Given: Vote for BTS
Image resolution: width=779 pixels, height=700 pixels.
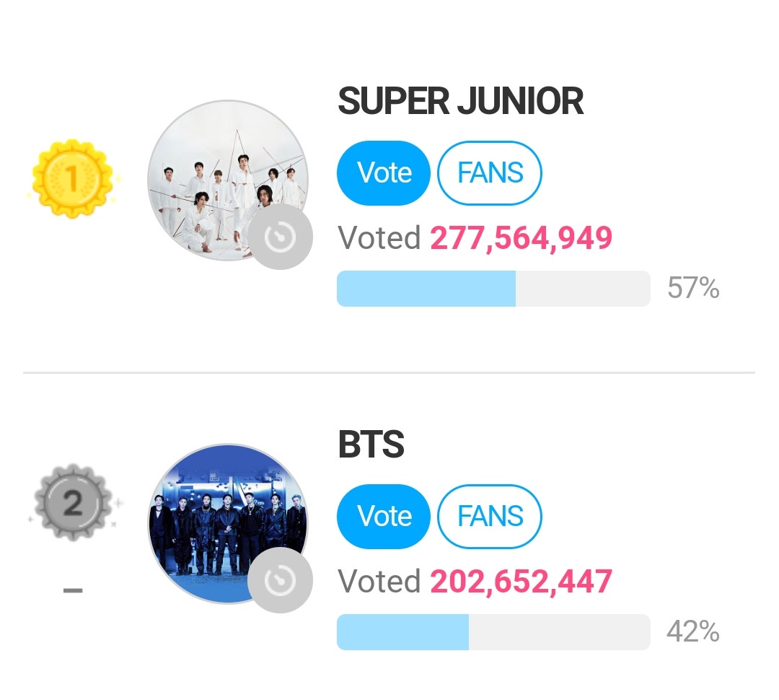Looking at the screenshot, I should [383, 517].
